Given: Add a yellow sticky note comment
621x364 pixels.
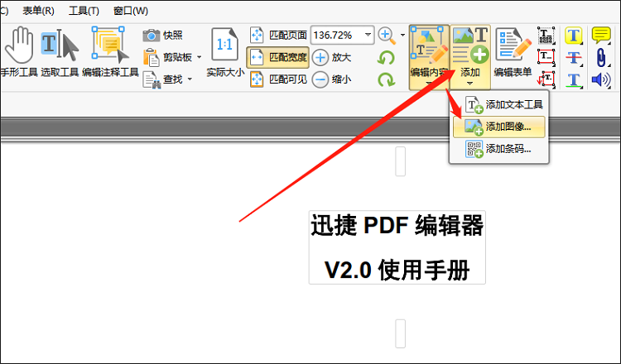Looking at the screenshot, I should coord(601,35).
